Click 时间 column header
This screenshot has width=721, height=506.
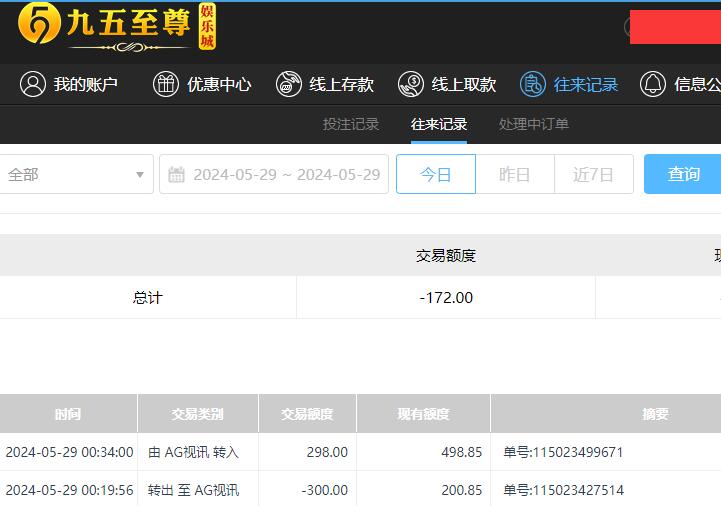[x=68, y=414]
